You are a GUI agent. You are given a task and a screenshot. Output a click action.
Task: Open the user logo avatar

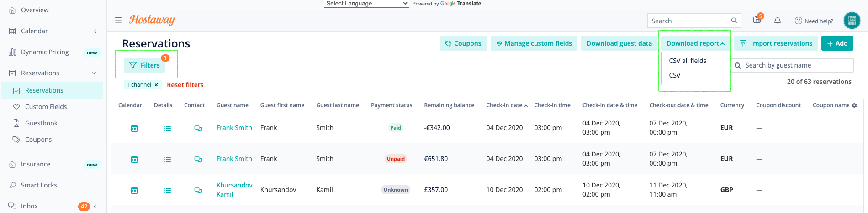point(852,21)
